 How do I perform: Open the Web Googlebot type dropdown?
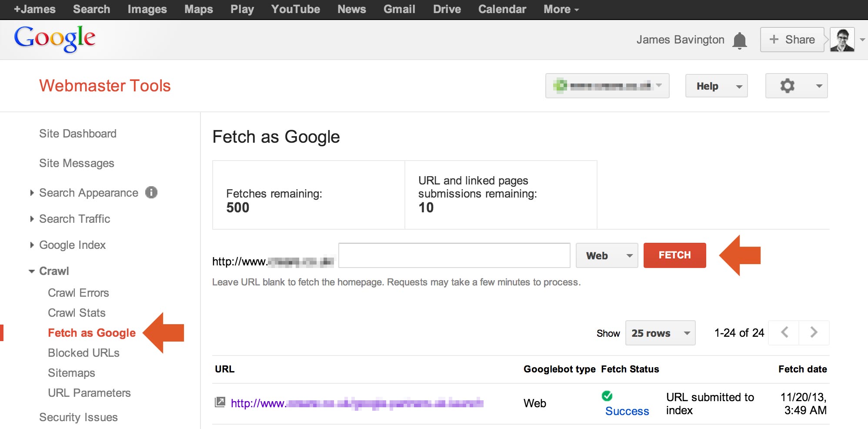pos(607,255)
